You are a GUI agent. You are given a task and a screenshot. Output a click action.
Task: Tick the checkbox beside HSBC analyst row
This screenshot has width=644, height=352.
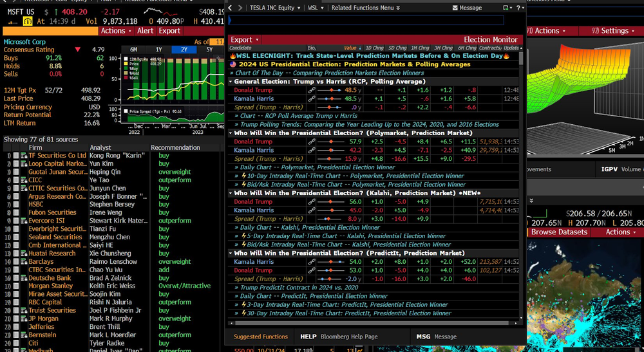pos(16,204)
